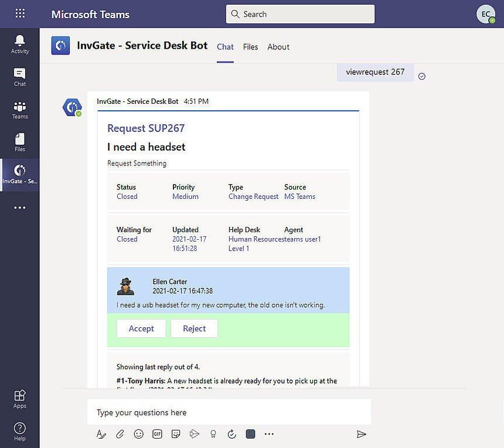Click the Praise badge icon
This screenshot has width=504, height=448.
coord(213,434)
